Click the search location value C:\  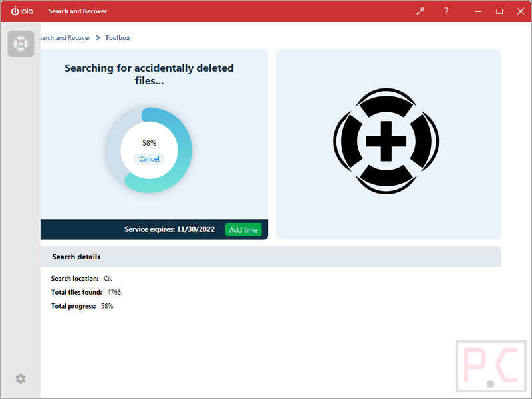108,278
